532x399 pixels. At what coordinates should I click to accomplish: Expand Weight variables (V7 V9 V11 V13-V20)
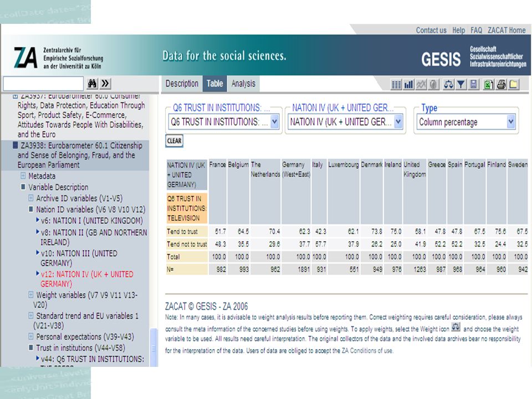[31, 294]
